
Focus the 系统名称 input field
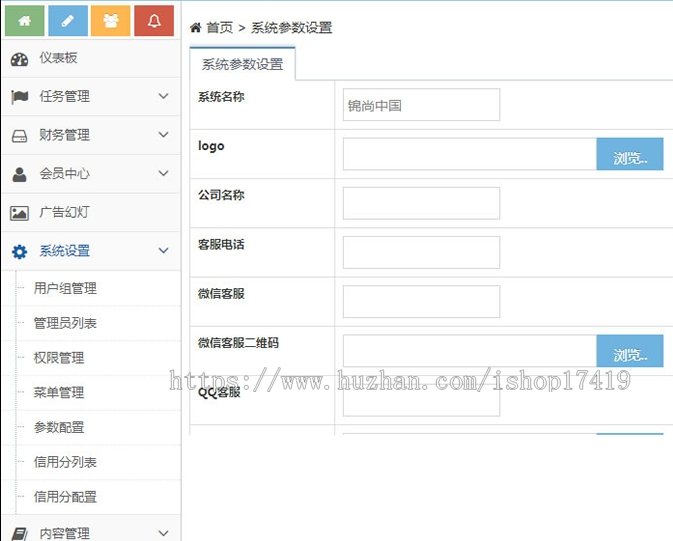tap(421, 105)
